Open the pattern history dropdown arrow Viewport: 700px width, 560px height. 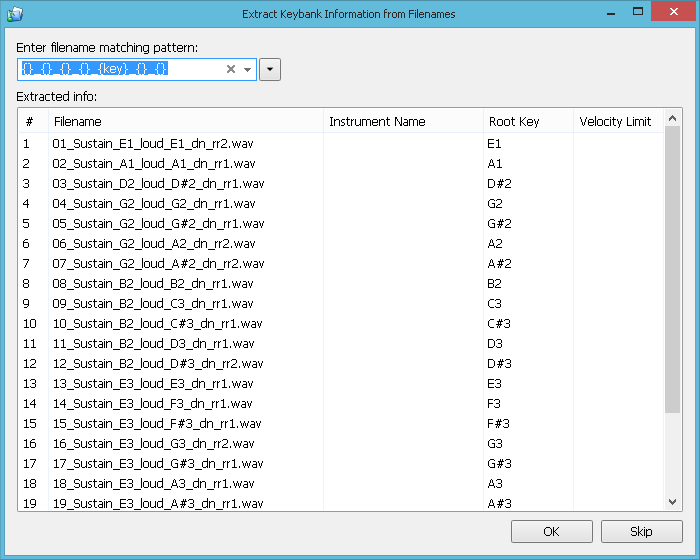247,69
